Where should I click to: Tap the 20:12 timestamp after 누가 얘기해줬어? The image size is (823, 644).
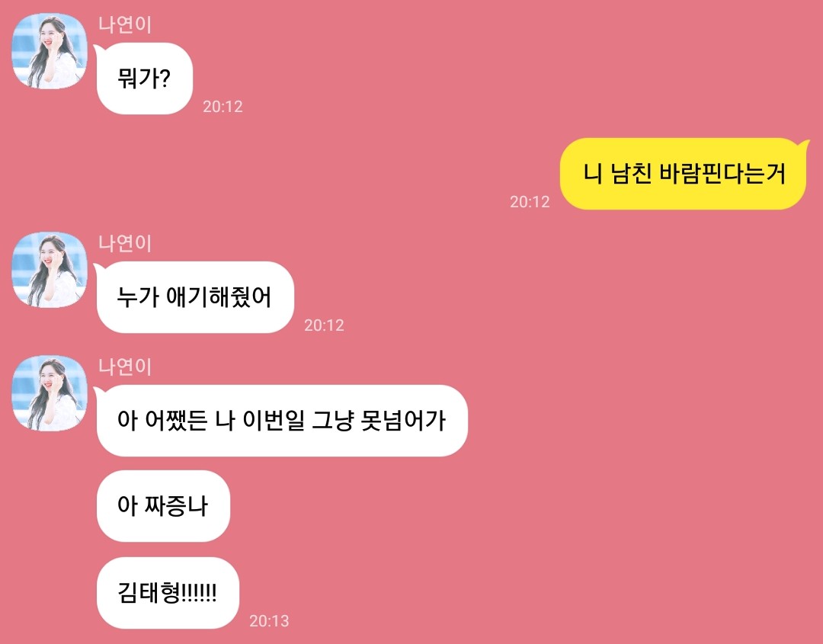pyautogui.click(x=324, y=325)
